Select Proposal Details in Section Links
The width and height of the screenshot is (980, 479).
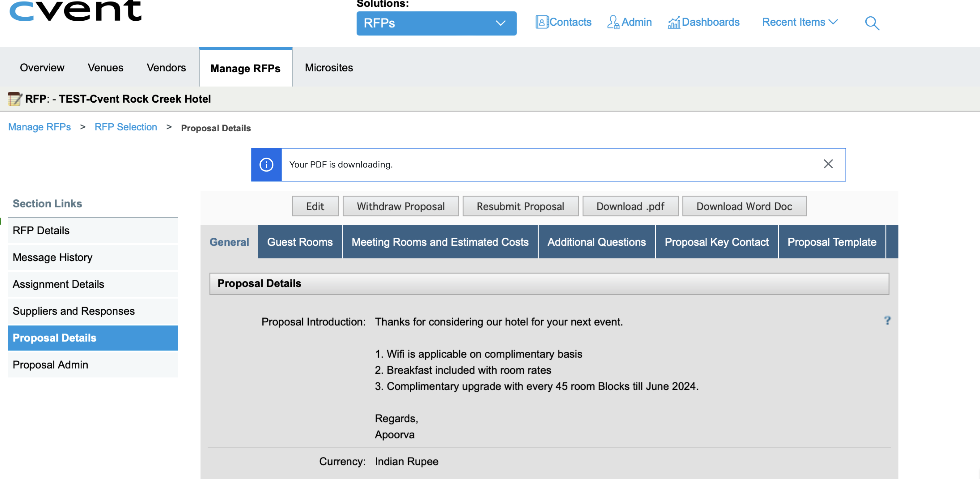[93, 338]
